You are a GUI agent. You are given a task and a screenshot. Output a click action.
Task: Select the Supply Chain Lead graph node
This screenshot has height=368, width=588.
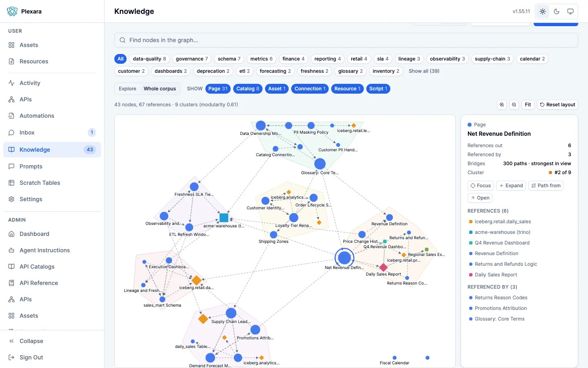231,313
